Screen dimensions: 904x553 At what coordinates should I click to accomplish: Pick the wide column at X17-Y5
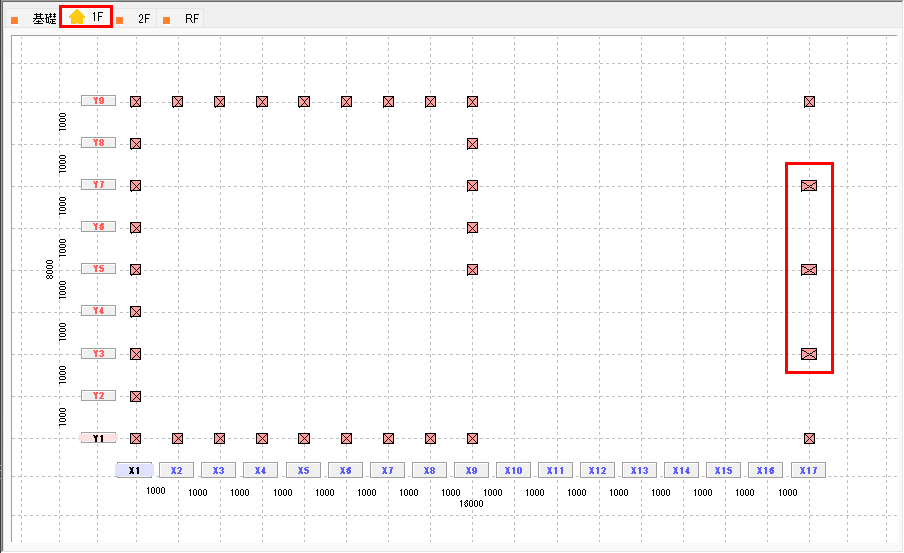click(809, 269)
